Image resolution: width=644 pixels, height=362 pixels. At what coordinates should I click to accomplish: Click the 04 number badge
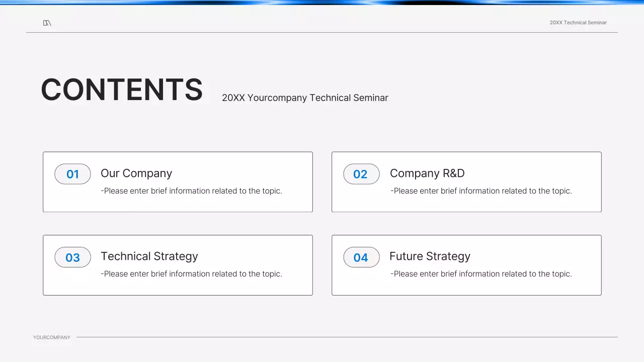[361, 257]
